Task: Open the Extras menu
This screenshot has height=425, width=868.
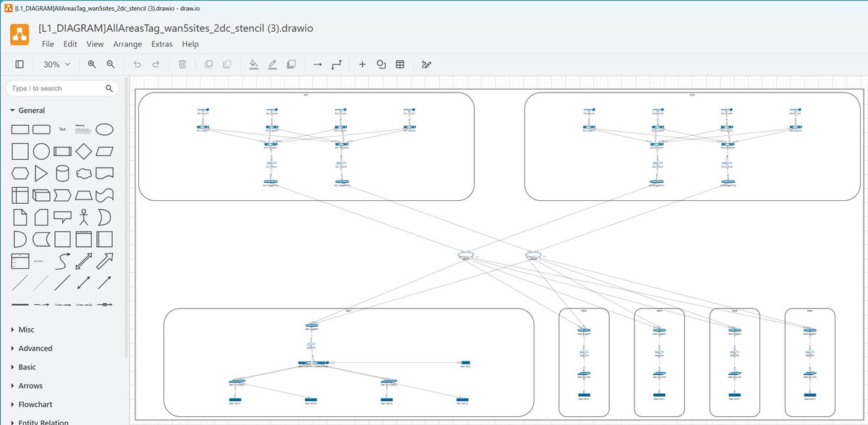Action: tap(162, 44)
